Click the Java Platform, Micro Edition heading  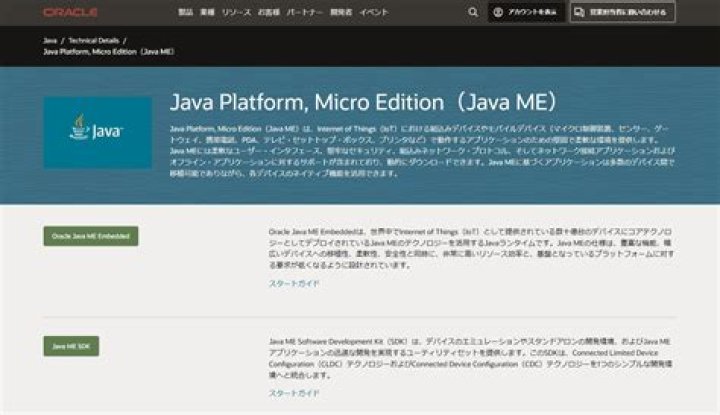364,102
